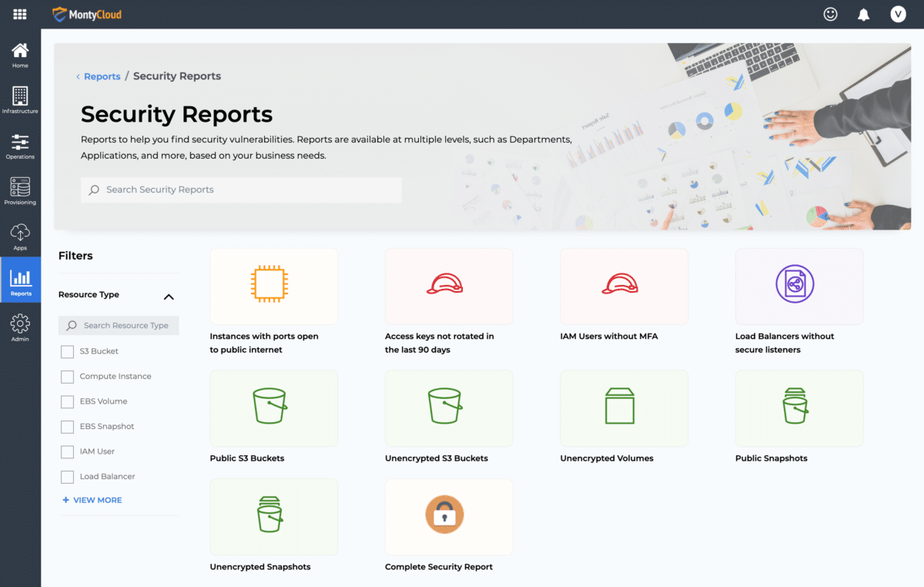Expand the list with View More
This screenshot has height=587, width=924.
coord(92,500)
